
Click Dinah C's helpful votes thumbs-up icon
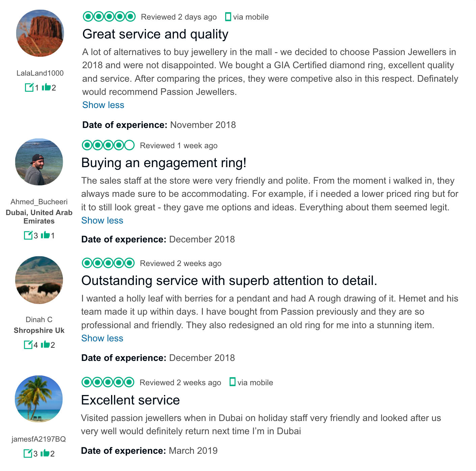(x=45, y=344)
